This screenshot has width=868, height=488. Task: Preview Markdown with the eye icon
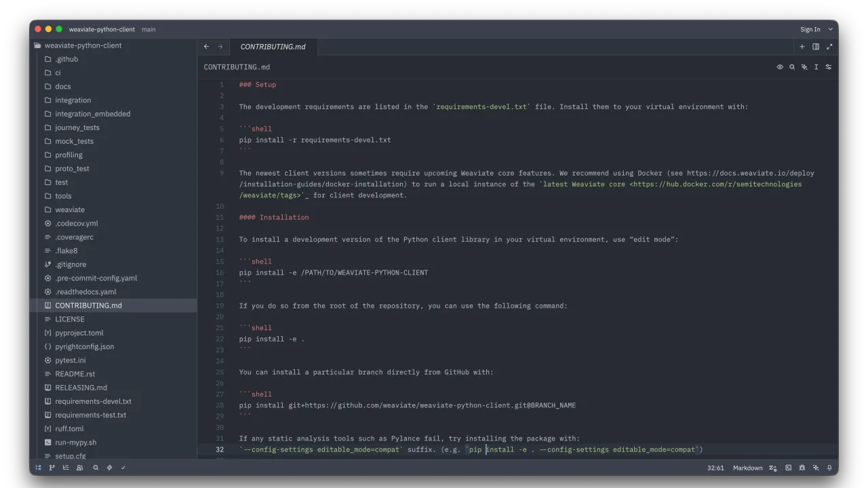tap(780, 67)
